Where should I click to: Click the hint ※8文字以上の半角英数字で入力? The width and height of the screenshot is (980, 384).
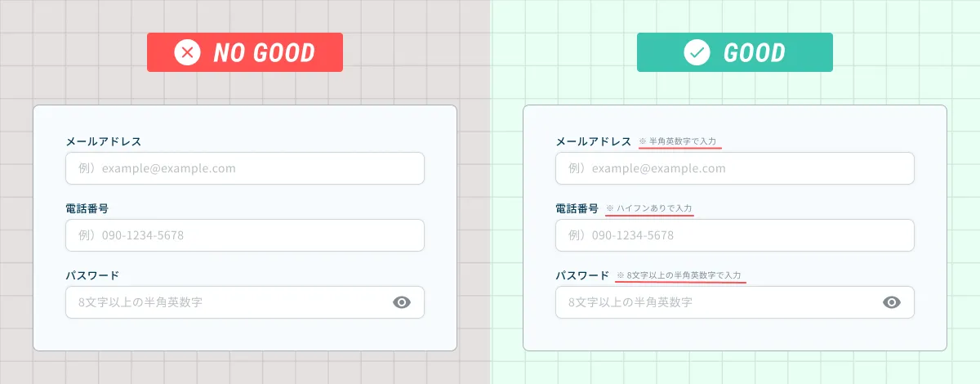(x=679, y=276)
